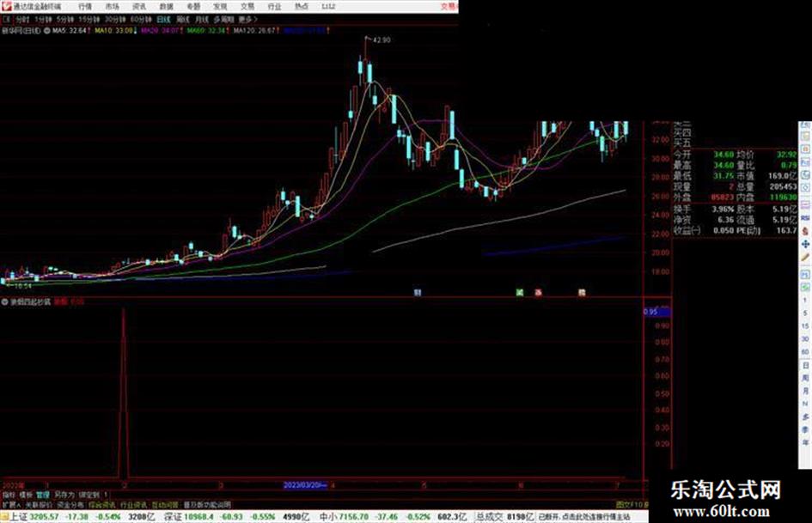The height and width of the screenshot is (523, 812).
Task: Select 1-minute period in right sidebar
Action: pyautogui.click(x=805, y=301)
